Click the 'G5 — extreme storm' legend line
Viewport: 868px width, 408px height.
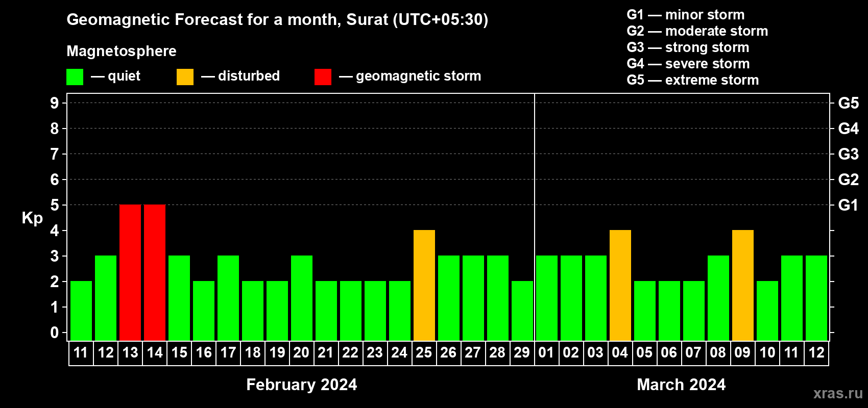coord(693,80)
